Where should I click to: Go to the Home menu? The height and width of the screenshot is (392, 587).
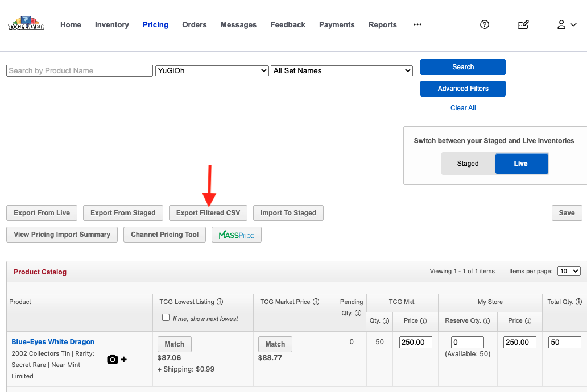pyautogui.click(x=71, y=24)
